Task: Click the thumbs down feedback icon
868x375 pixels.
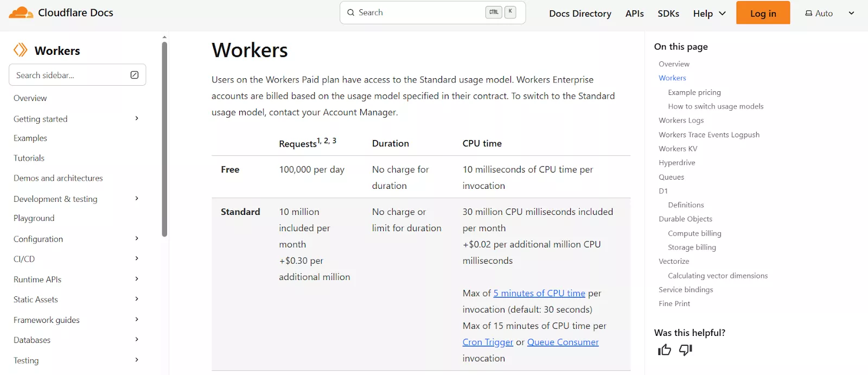Action: [x=686, y=350]
